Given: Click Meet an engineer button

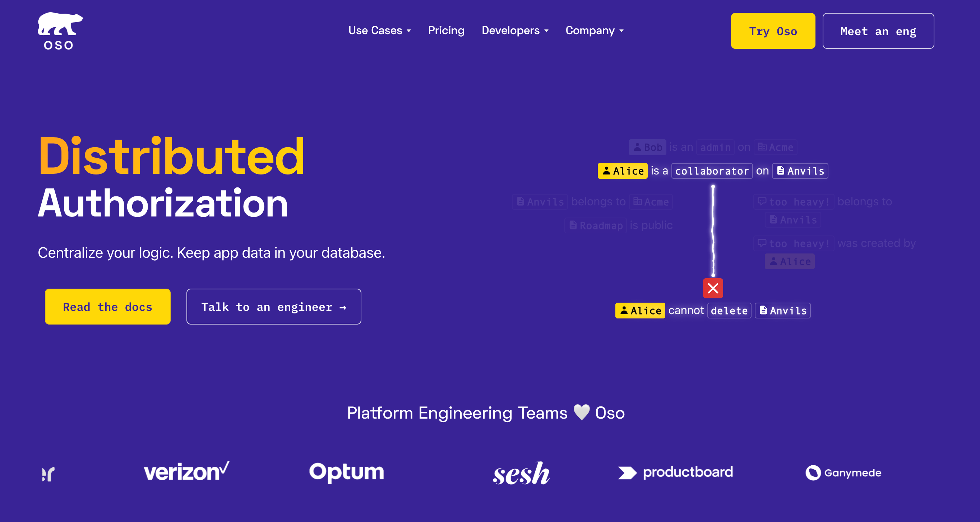Looking at the screenshot, I should [878, 31].
